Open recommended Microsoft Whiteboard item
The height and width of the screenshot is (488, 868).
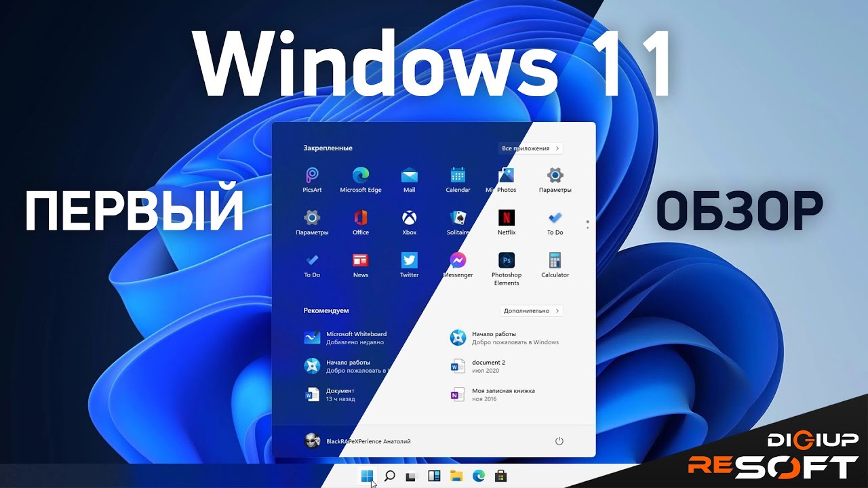click(346, 338)
